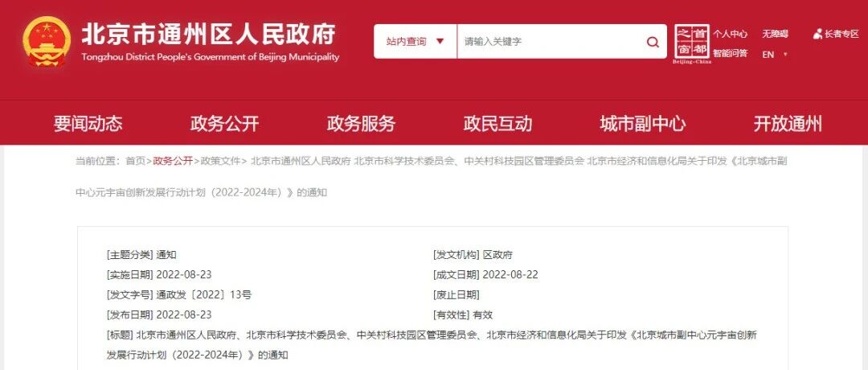868x370 pixels.
Task: Select the 通政发〔2022〕13号 document number
Action: pyautogui.click(x=203, y=295)
